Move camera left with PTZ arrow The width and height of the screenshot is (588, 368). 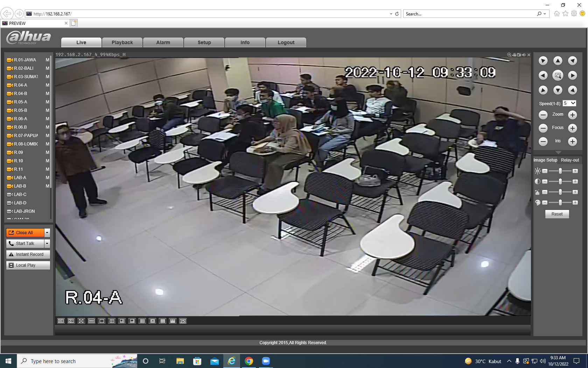[x=543, y=75]
